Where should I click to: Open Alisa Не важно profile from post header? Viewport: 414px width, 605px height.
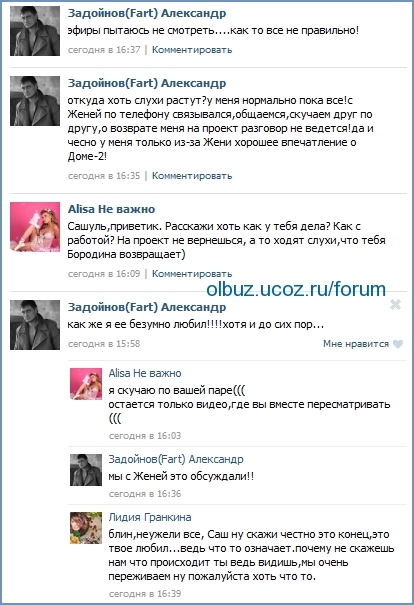112,209
